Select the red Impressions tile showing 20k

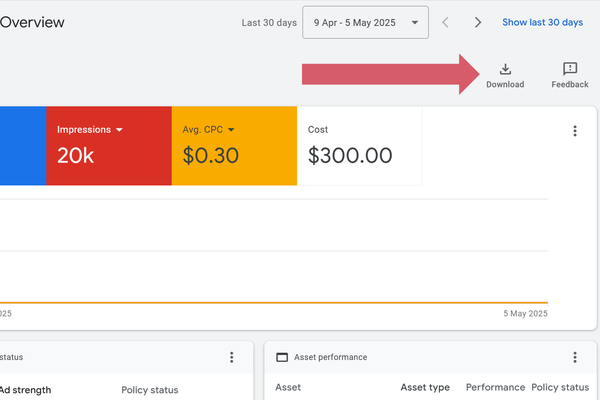pos(109,146)
